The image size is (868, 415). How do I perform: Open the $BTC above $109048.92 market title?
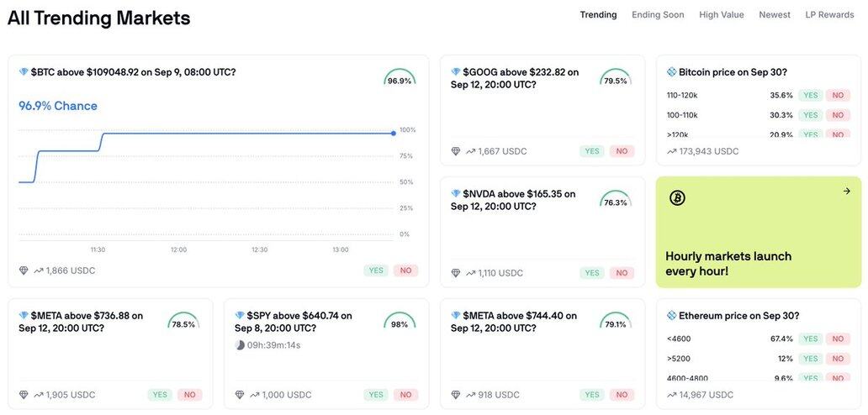click(x=134, y=72)
